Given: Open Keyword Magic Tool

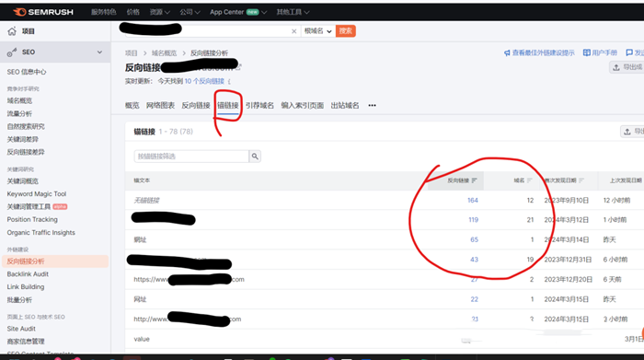Looking at the screenshot, I should tap(37, 194).
